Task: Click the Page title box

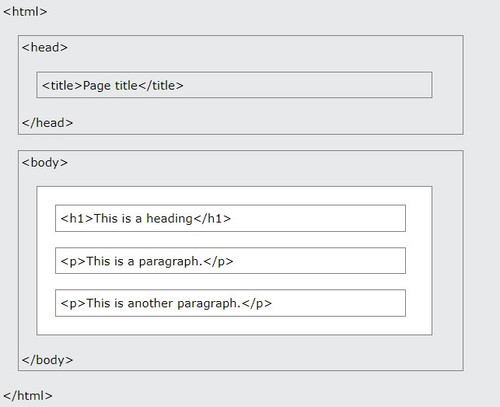Action: (234, 85)
